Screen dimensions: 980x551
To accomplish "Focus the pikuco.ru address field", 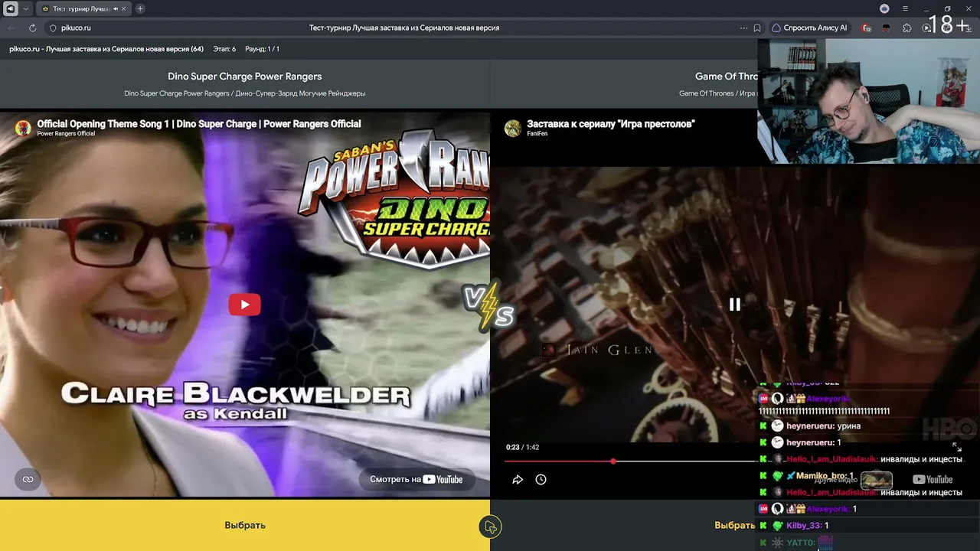I will pyautogui.click(x=404, y=28).
